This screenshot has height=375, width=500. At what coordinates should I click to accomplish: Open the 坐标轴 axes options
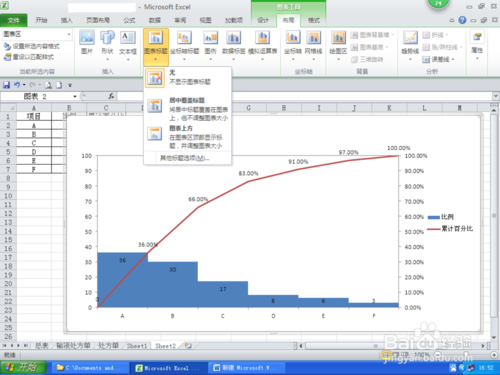[293, 45]
